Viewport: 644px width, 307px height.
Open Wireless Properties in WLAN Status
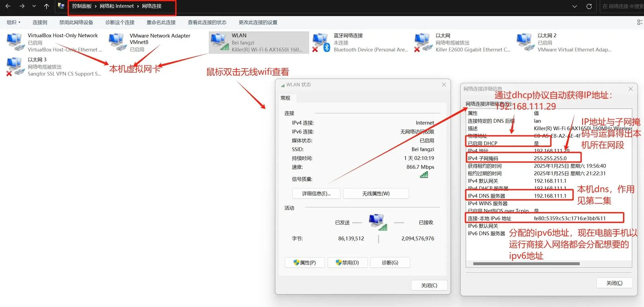[376, 193]
